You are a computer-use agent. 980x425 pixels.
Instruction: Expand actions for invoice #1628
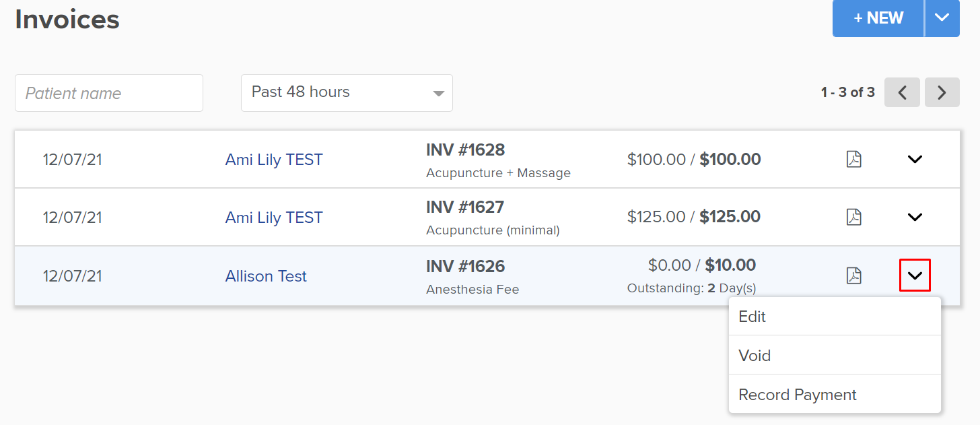coord(915,160)
